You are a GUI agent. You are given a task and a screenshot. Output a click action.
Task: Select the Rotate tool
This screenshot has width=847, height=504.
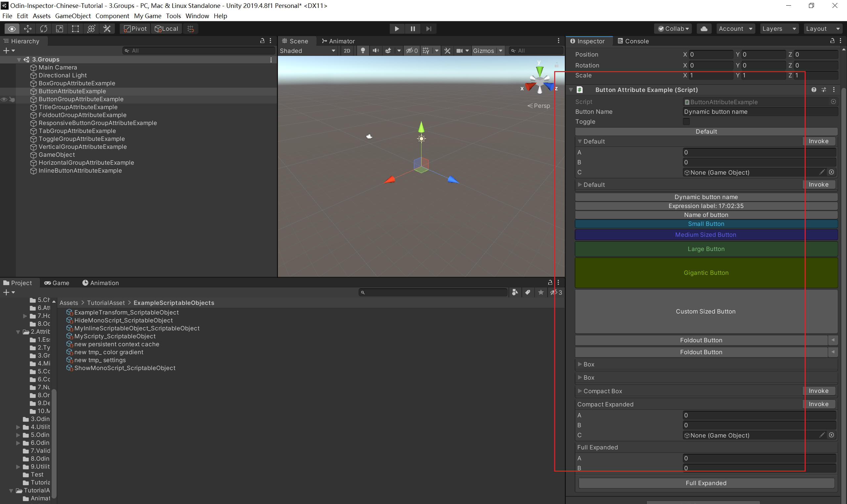[44, 29]
